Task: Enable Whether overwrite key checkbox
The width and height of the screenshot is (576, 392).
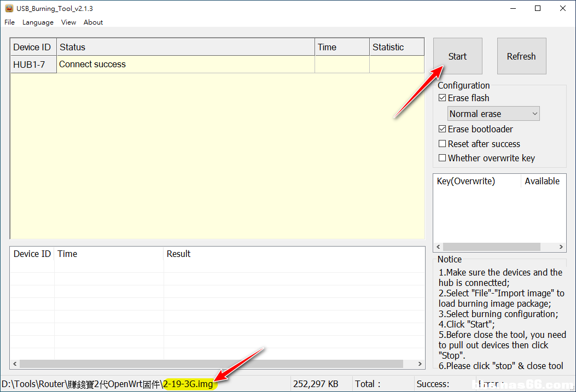Action: click(x=443, y=159)
